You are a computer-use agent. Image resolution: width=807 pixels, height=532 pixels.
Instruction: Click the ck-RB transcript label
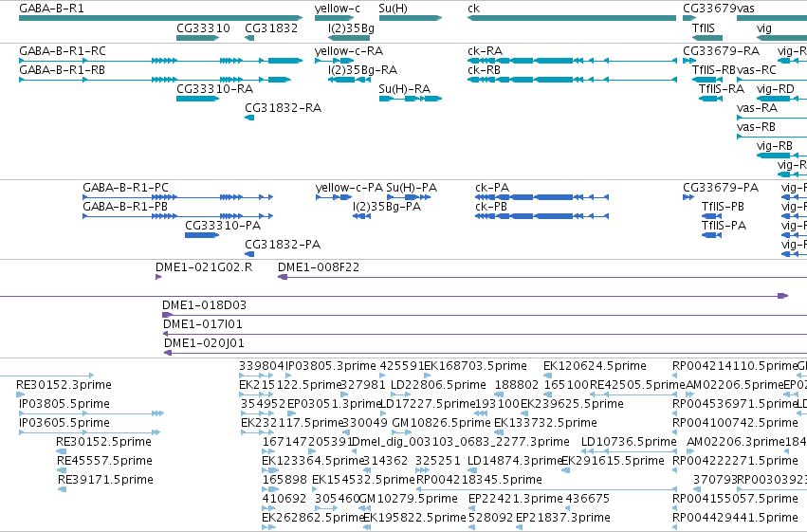[x=484, y=70]
